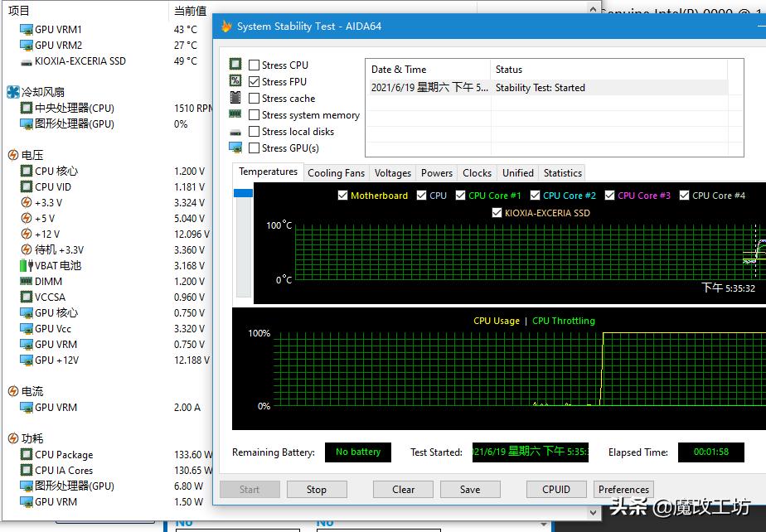Open the Voltages tab
Image resolution: width=766 pixels, height=532 pixels.
pos(392,173)
